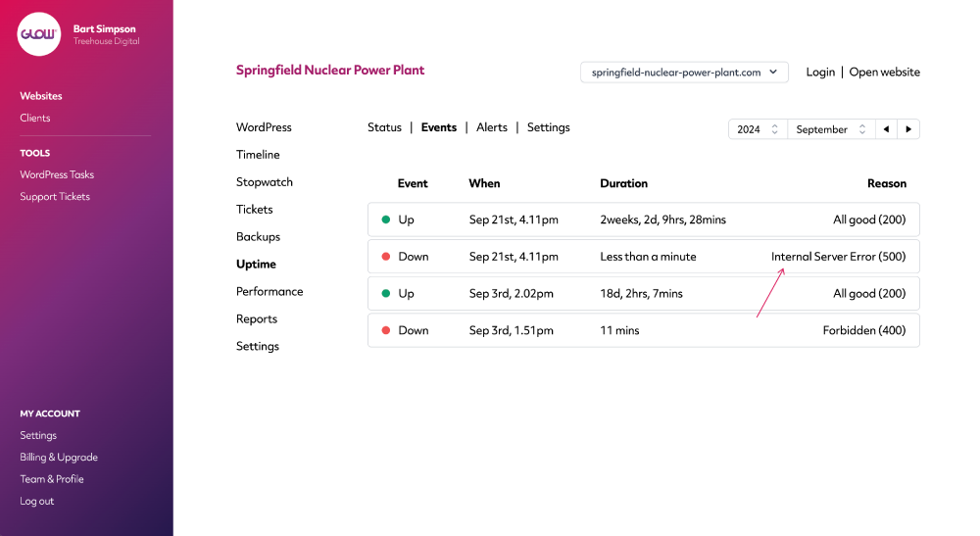
Task: Click the Duration column header
Action: (623, 183)
